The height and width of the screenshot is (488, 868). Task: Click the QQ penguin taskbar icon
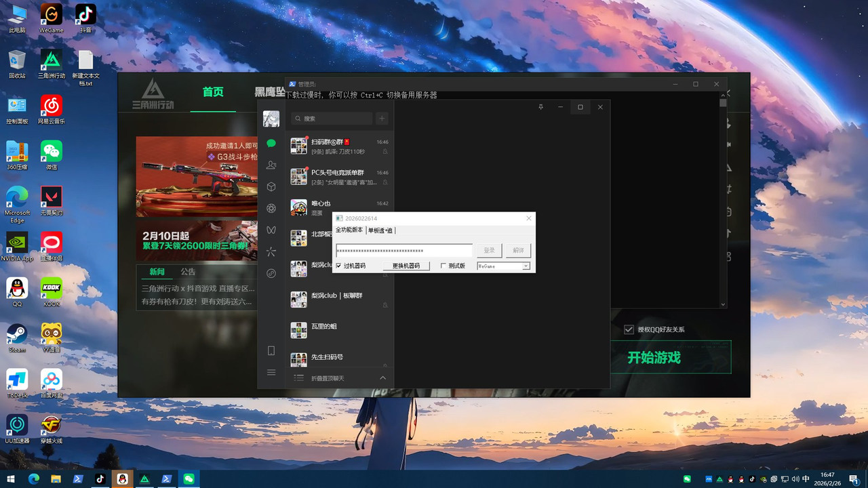click(122, 479)
